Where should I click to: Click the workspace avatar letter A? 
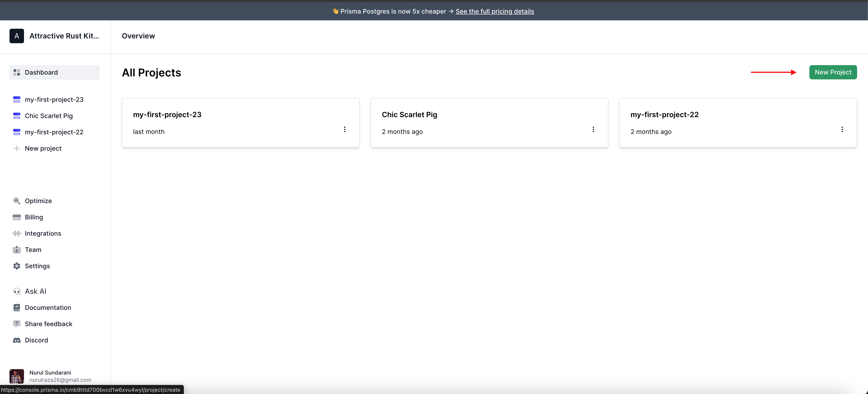tap(17, 36)
